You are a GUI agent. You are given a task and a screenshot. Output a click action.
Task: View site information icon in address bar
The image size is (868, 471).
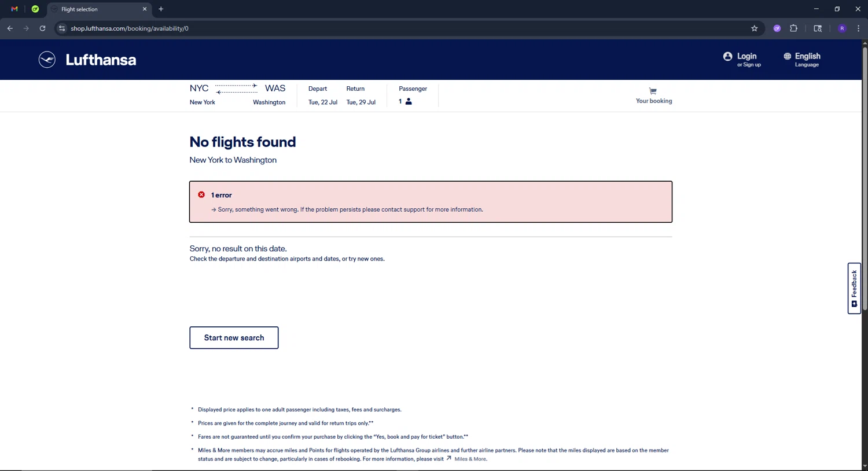pos(62,28)
